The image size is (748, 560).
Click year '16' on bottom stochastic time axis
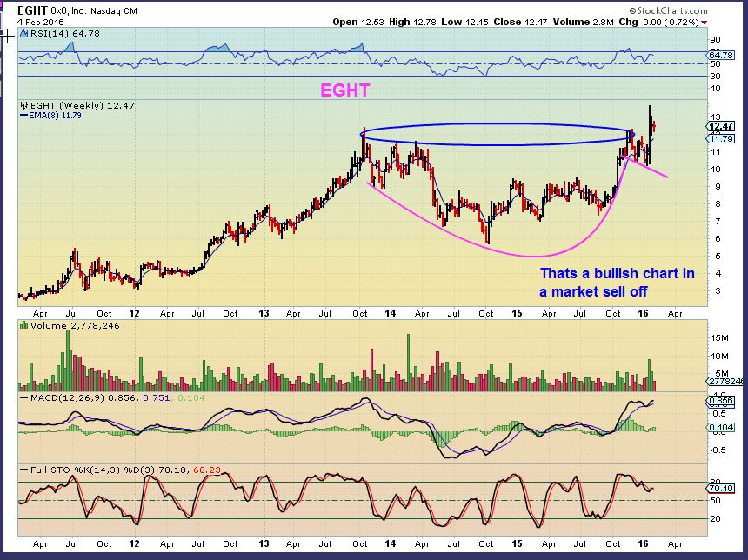643,543
